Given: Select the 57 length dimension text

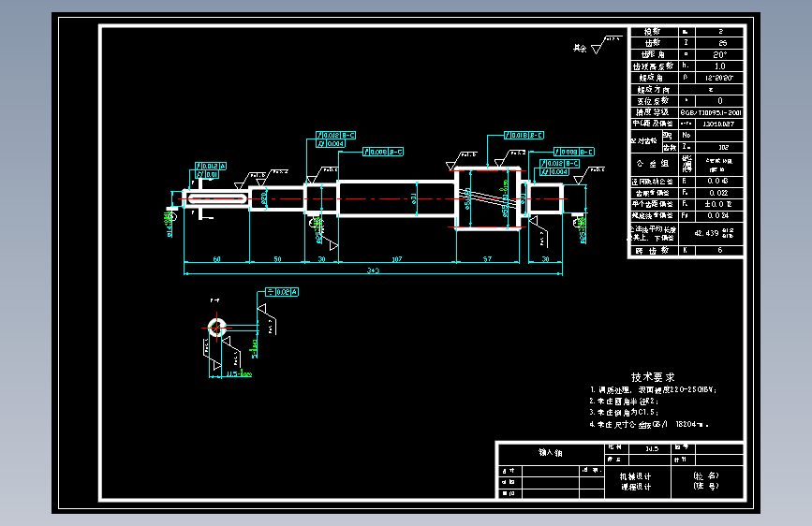Looking at the screenshot, I should (x=487, y=259).
